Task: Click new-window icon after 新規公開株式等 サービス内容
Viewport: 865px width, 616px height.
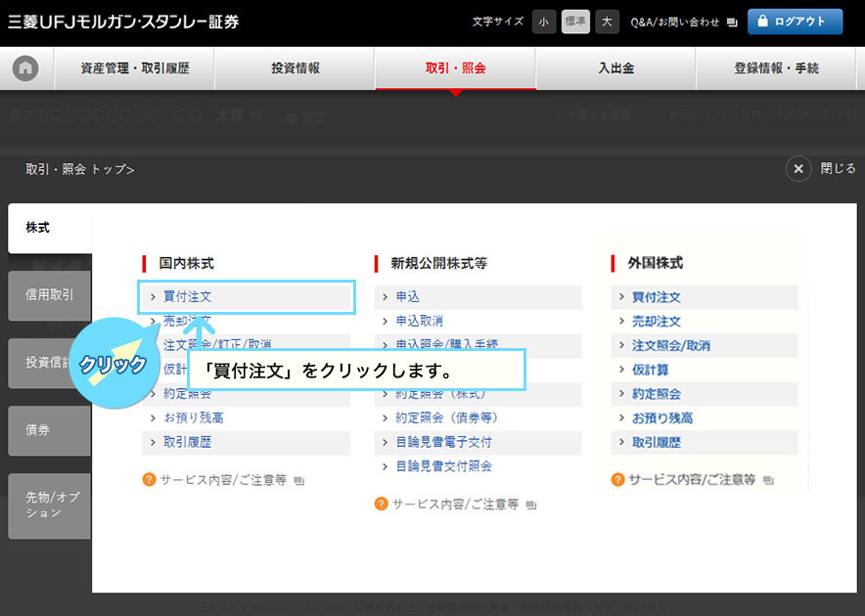Action: (531, 506)
